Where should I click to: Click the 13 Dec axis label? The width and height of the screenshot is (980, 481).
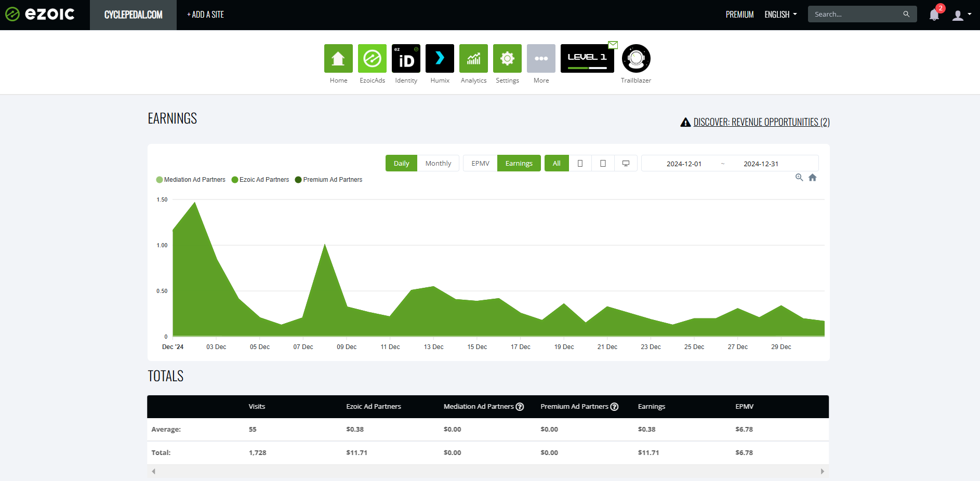[x=433, y=347]
